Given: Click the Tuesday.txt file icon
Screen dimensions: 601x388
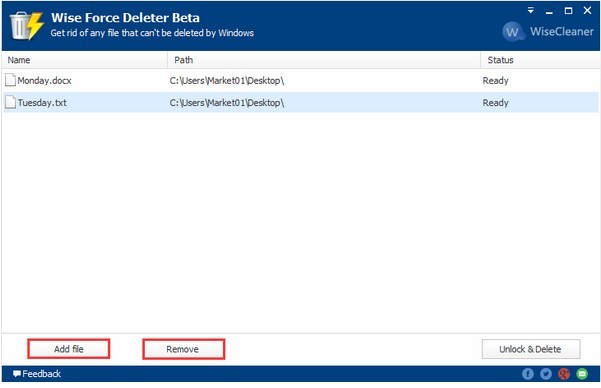Looking at the screenshot, I should click(x=10, y=102).
